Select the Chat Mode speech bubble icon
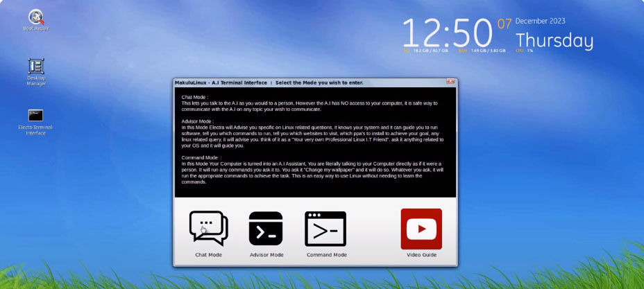Viewport: 644px width, 289px height. [209, 228]
